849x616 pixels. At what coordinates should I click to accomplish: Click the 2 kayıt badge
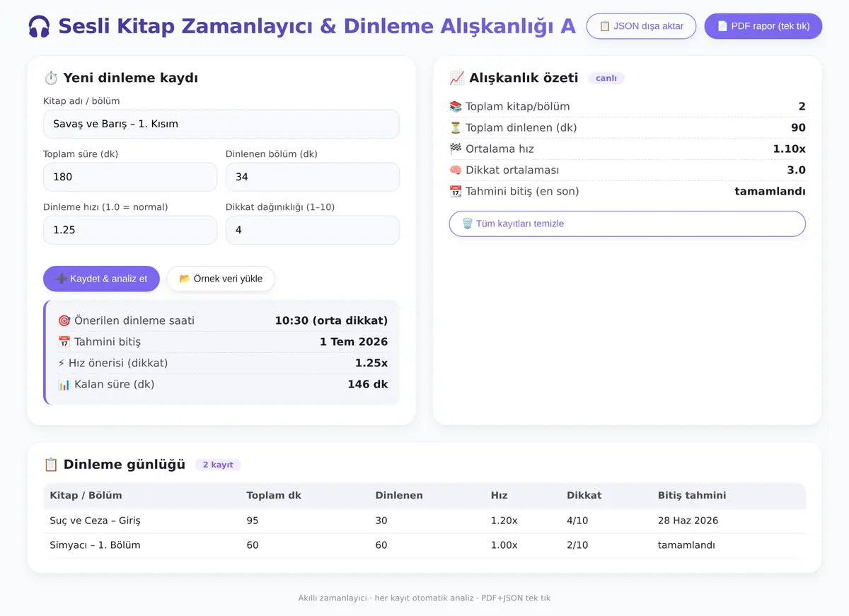(x=218, y=465)
